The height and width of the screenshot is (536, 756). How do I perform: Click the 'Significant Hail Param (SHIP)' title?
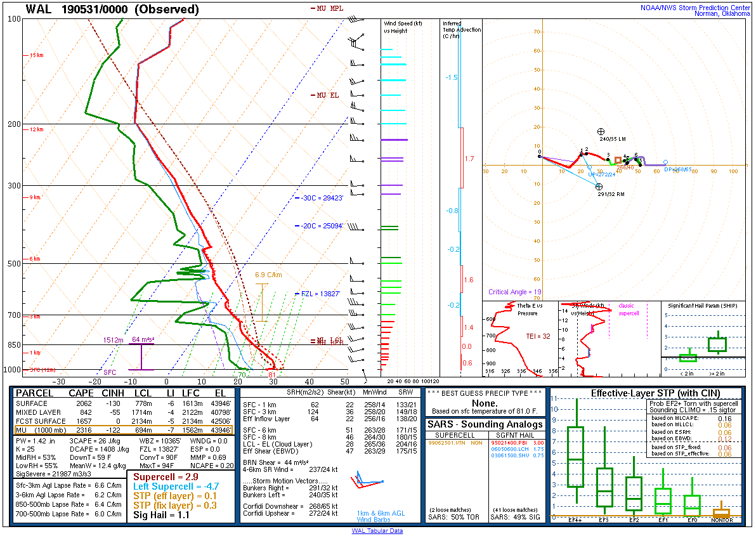tap(703, 306)
